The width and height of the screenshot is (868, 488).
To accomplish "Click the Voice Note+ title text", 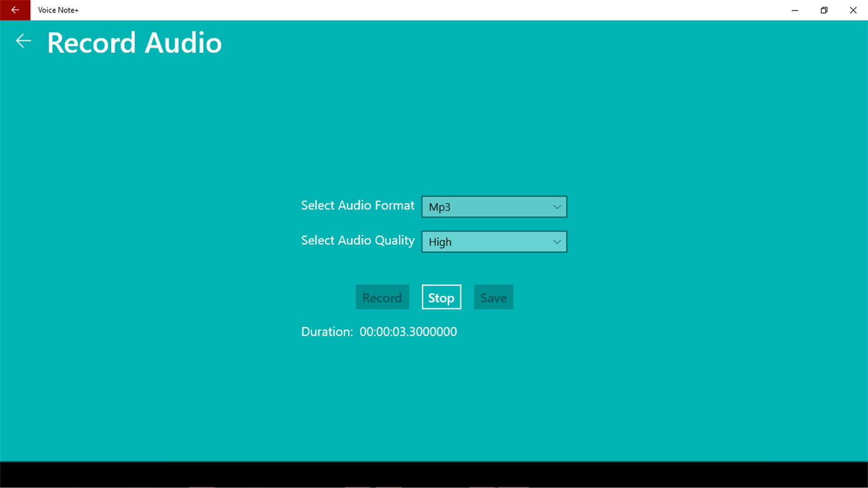I will point(58,10).
